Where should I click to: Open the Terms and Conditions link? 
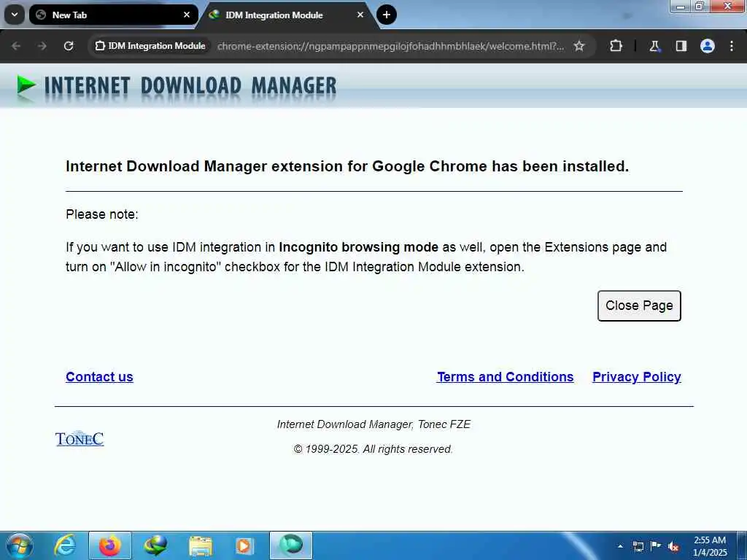click(505, 377)
